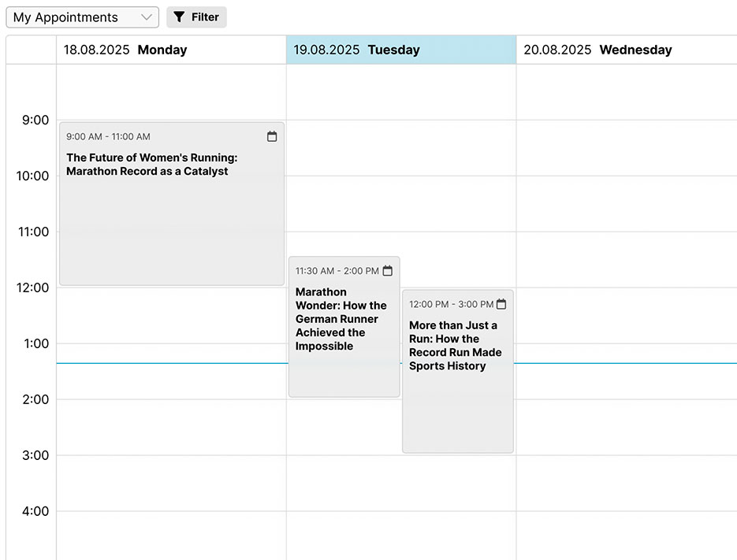Open The Future of Women's Running appointment
The image size is (737, 560).
click(x=151, y=165)
